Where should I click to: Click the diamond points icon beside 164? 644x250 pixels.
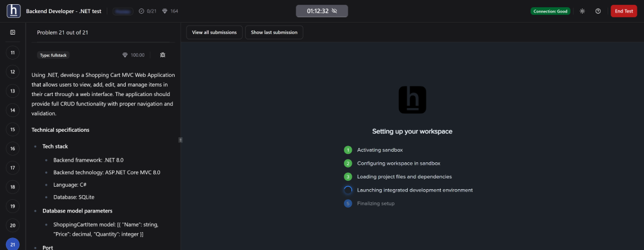(165, 11)
